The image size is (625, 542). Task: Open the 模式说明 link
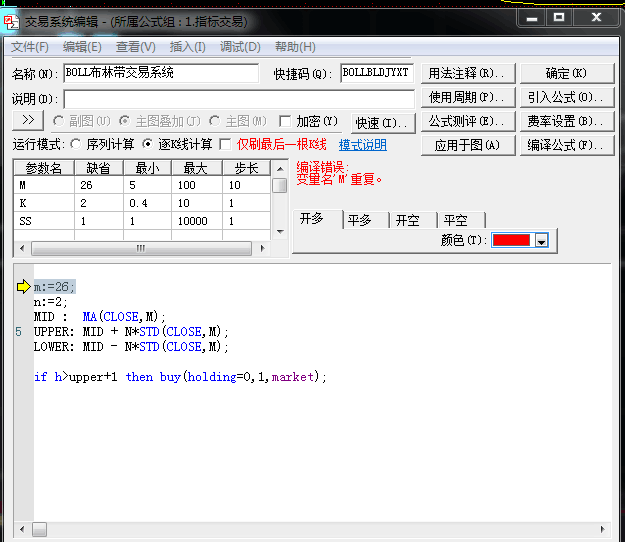[363, 145]
